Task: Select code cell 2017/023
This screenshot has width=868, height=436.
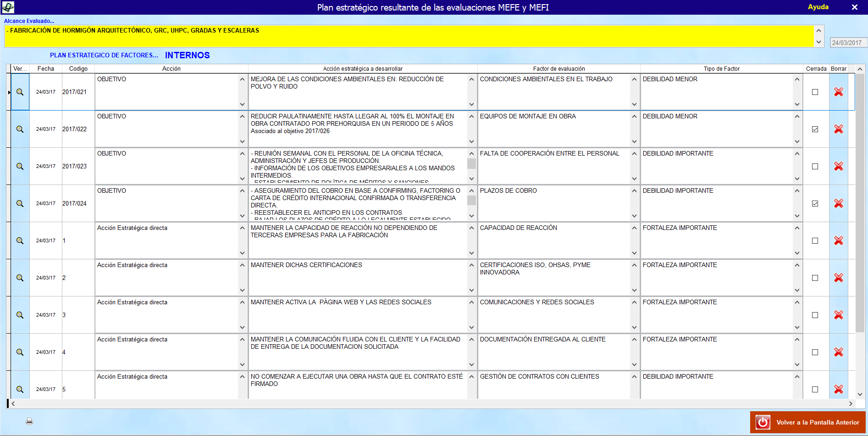Action: coord(78,166)
